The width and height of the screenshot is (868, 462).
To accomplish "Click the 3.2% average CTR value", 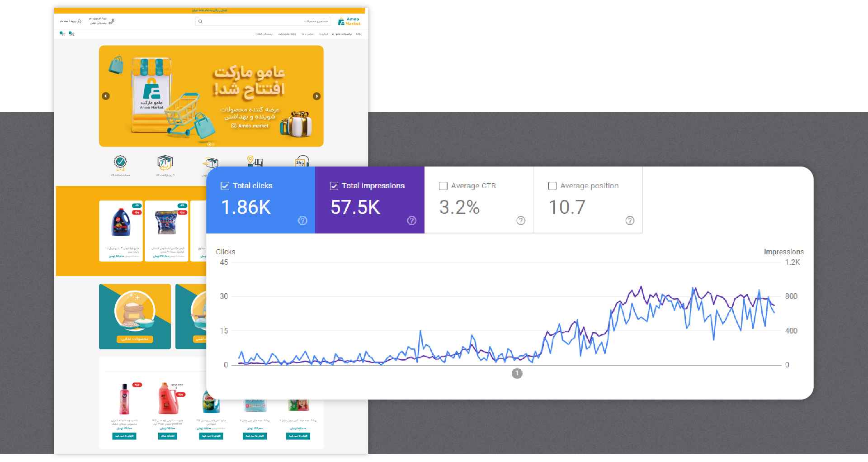I will 459,207.
